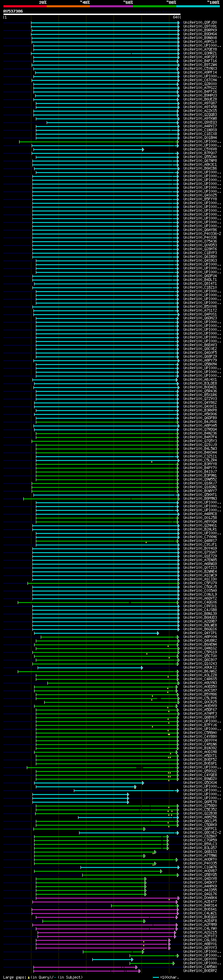This screenshot has height=980, width=223.
Task: Click UniRef100_A1CWC9 hit
Action: pos(200,575)
